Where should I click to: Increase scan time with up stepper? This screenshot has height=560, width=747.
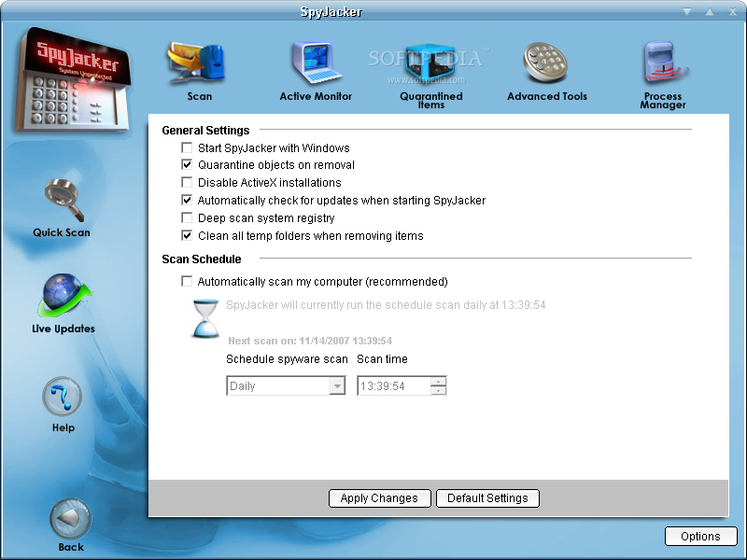tap(438, 382)
